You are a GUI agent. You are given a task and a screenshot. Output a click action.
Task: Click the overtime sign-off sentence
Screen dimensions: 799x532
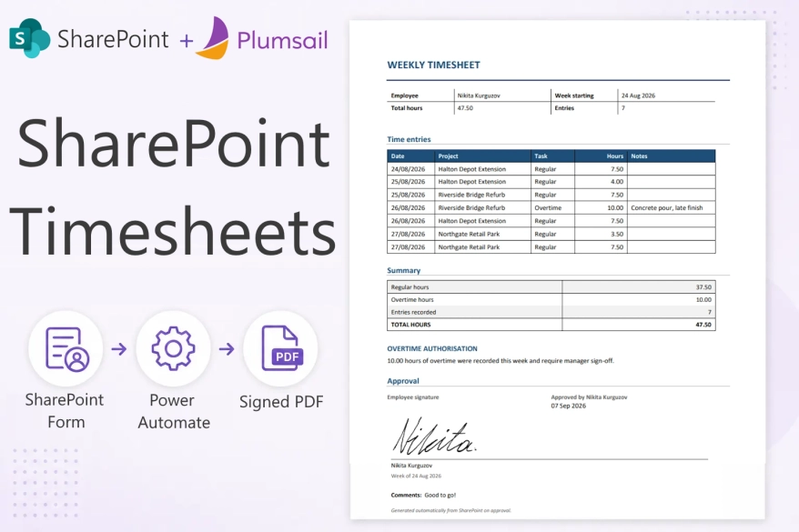[501, 361]
